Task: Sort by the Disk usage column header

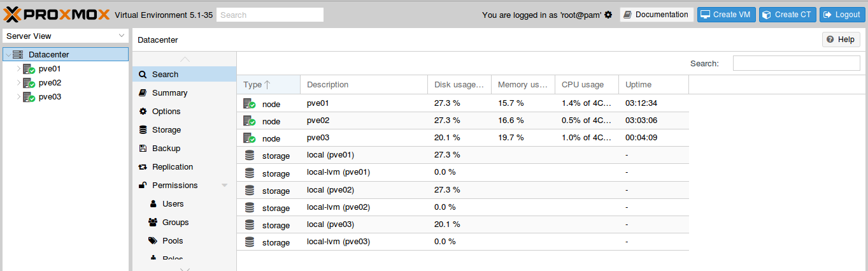Action: click(459, 85)
